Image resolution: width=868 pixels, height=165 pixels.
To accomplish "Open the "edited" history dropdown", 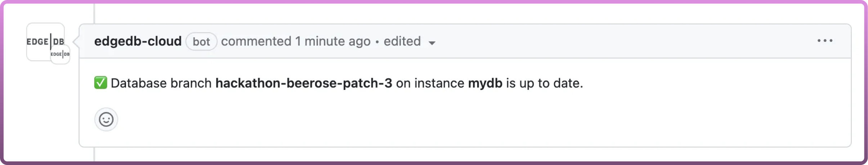I will (x=402, y=41).
